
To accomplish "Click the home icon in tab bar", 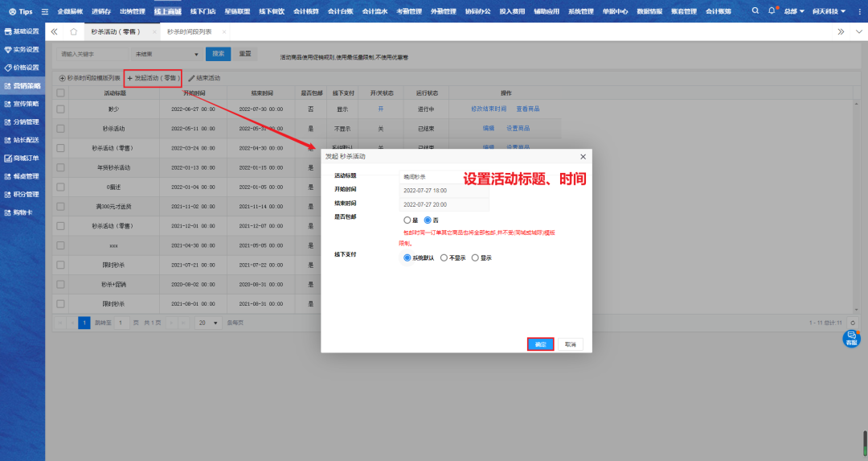I will pyautogui.click(x=74, y=31).
